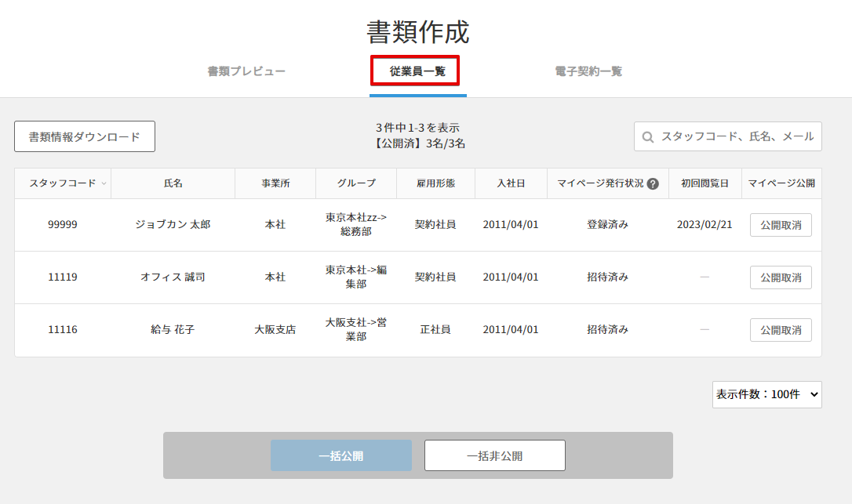
Task: Click the 書類情報ダウンロード button
Action: (x=85, y=136)
